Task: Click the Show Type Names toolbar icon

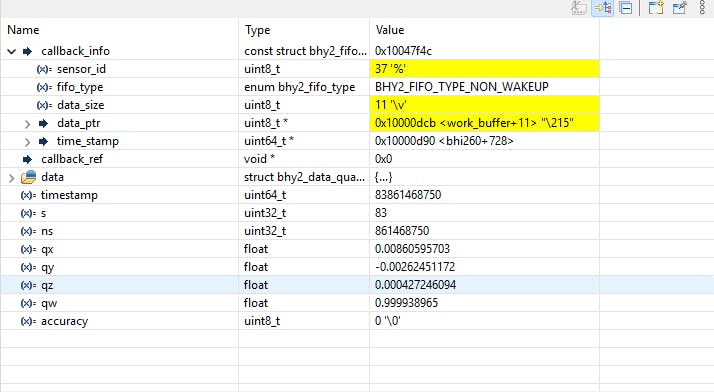Action: 579,8
